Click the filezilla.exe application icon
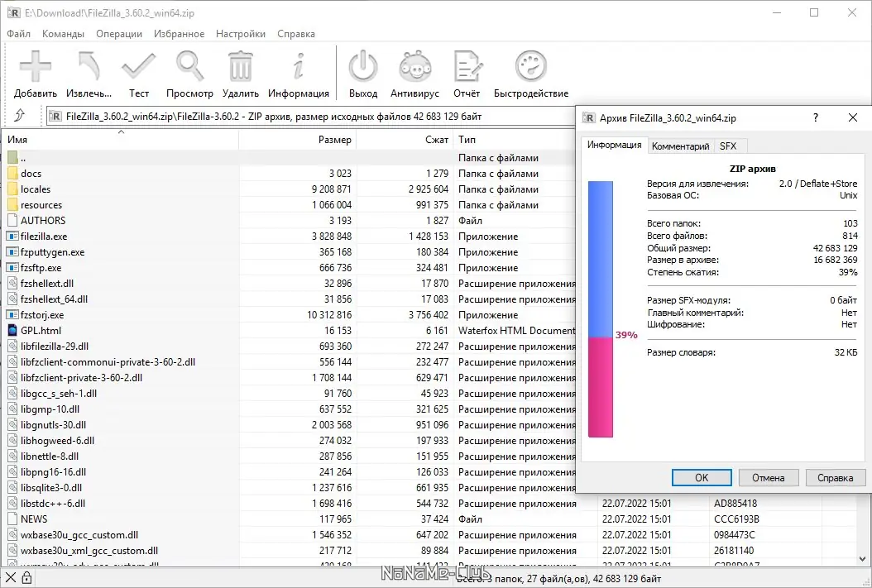Image resolution: width=872 pixels, height=588 pixels. coord(12,237)
